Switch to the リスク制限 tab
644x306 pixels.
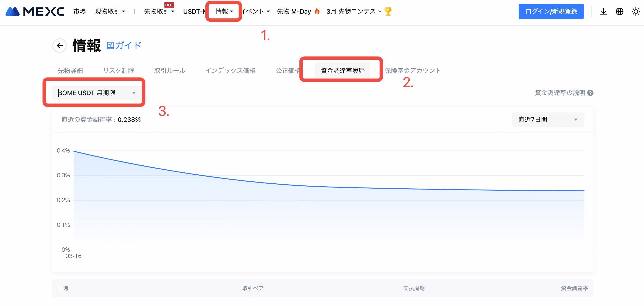tap(119, 71)
